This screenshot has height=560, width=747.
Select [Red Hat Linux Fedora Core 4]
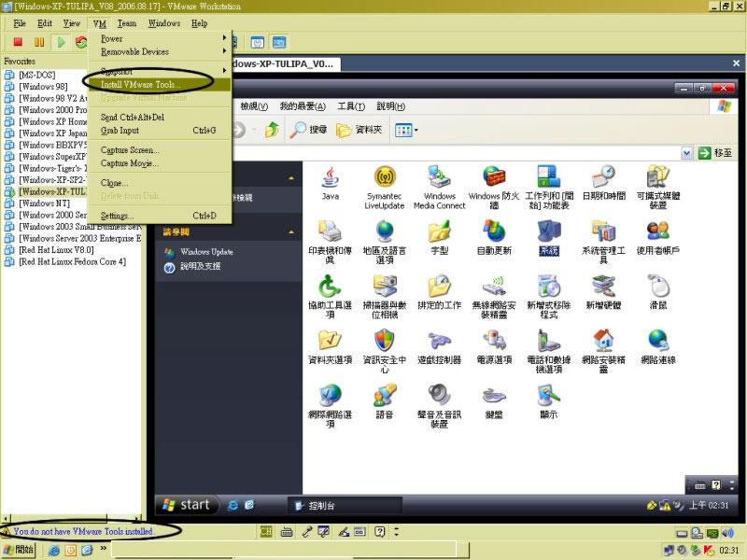(73, 262)
